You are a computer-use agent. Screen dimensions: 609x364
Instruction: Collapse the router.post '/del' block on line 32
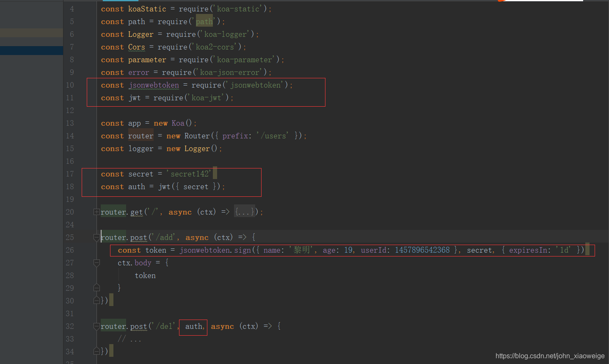click(x=96, y=326)
